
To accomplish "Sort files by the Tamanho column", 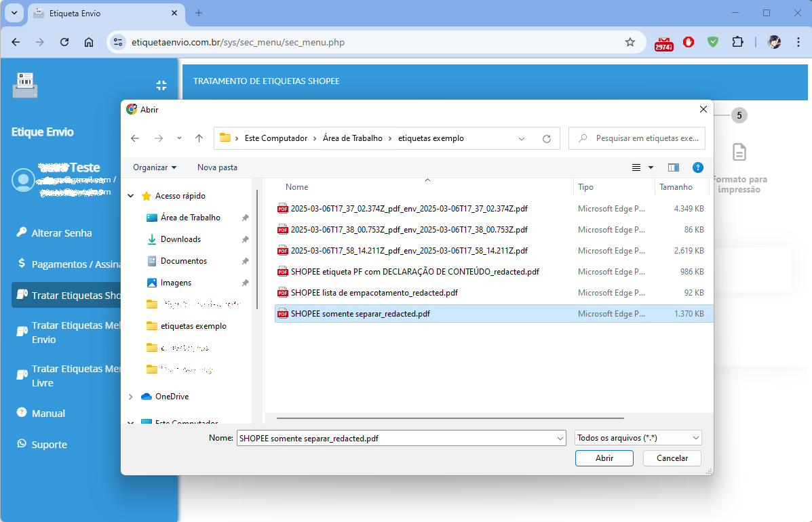I will click(676, 186).
